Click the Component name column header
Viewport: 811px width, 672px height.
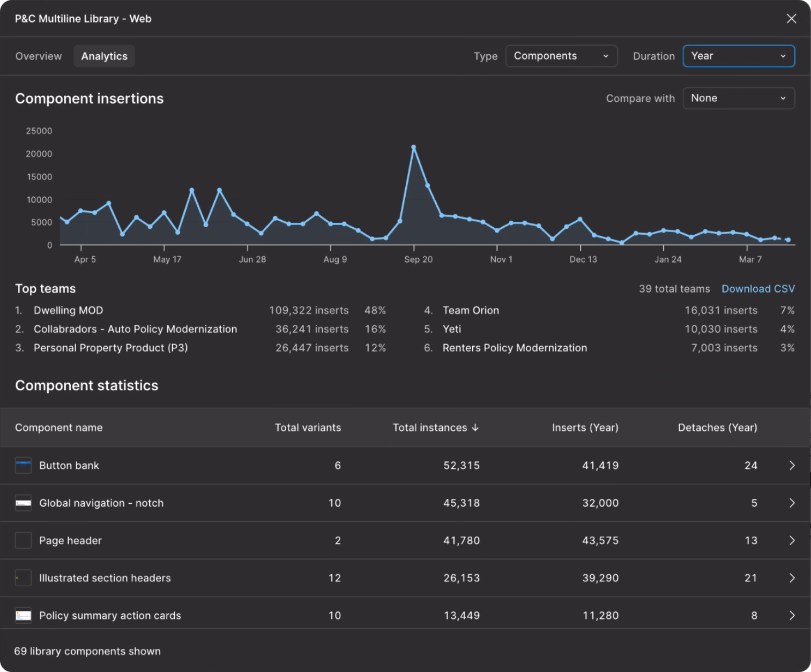[x=59, y=428]
